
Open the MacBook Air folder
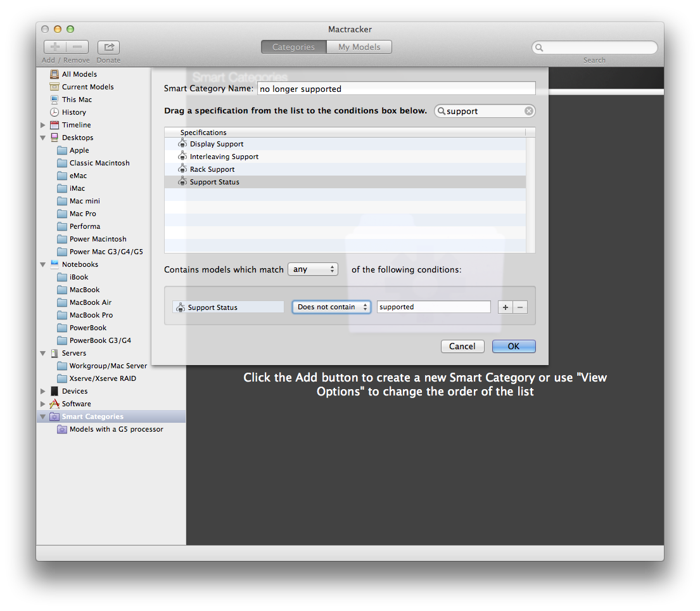coord(84,302)
